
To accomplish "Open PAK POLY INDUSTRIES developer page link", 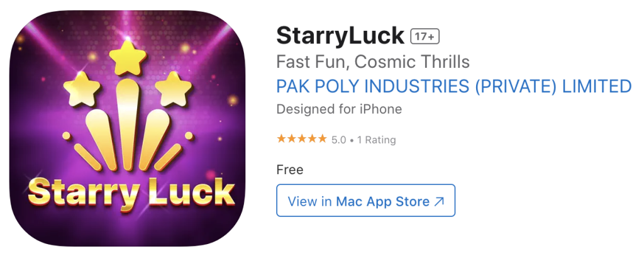I will point(454,86).
